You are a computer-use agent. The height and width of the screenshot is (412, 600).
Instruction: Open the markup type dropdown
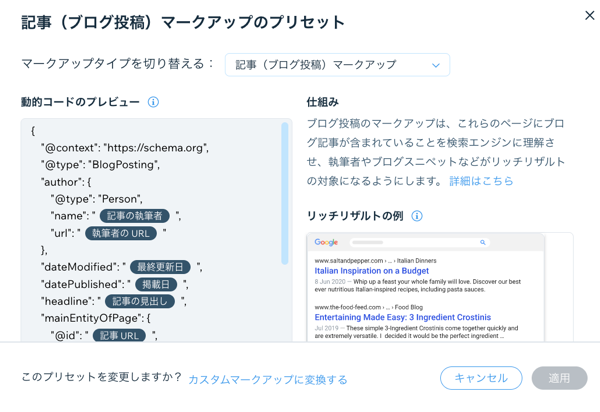pos(337,65)
